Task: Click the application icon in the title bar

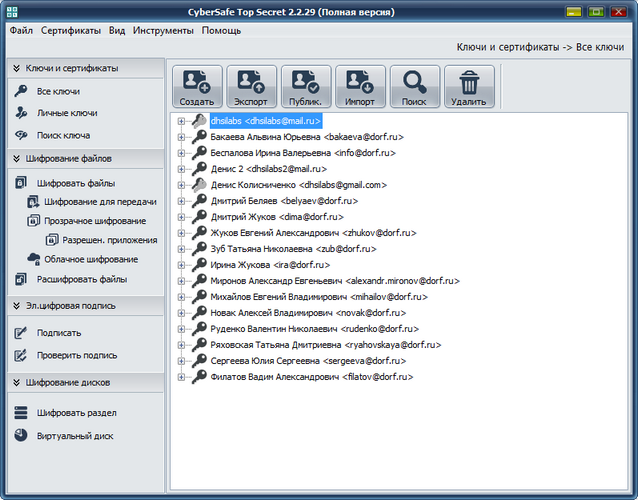Action: 12,12
